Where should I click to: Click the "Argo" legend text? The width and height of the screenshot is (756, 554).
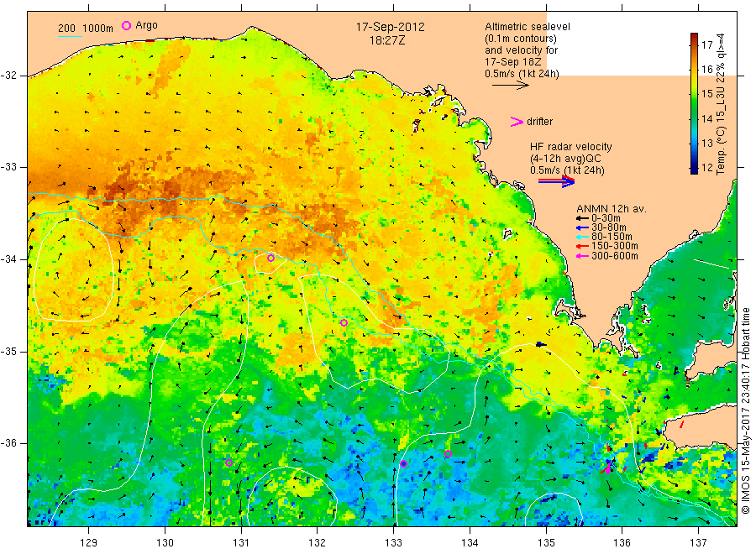point(146,25)
